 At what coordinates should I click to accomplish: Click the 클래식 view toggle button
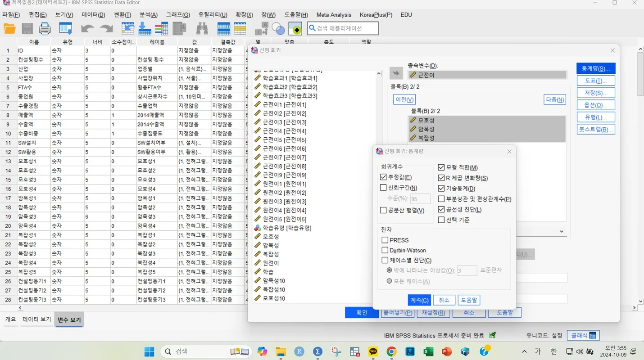[x=583, y=335]
